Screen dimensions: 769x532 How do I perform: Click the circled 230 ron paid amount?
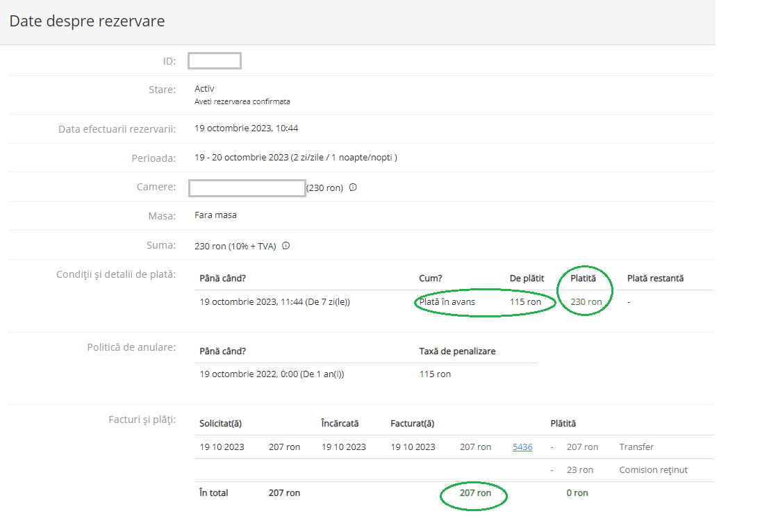coord(586,302)
